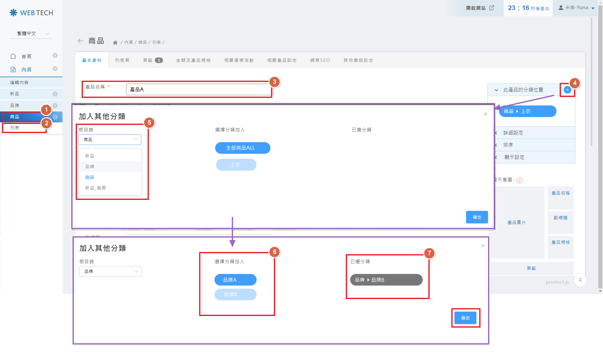Collapse the 此產品的分類位置 section

(x=496, y=90)
